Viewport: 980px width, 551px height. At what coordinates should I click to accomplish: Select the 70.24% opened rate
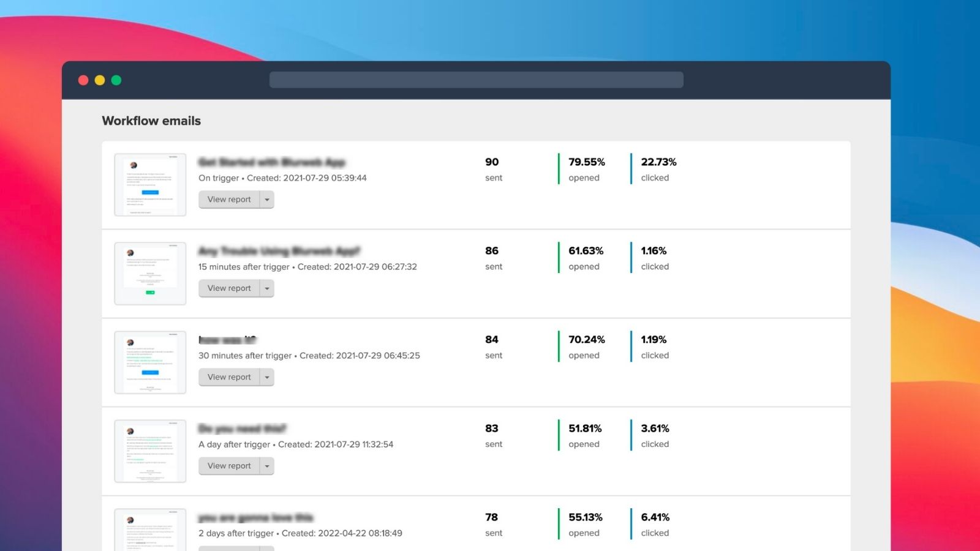[587, 340]
